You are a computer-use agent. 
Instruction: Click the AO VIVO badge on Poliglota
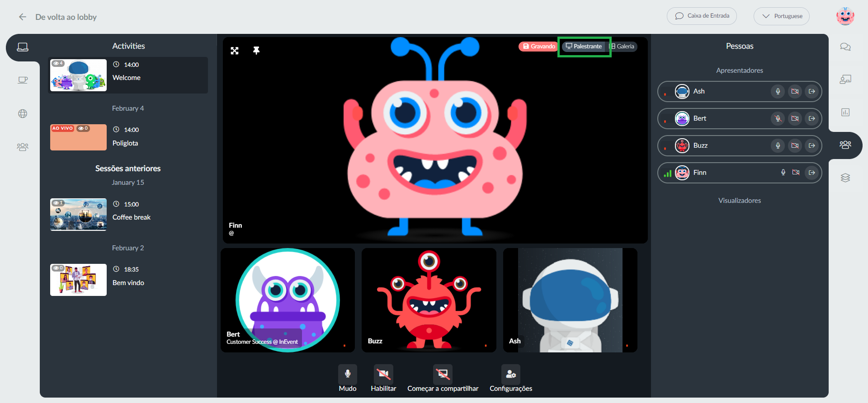click(x=62, y=128)
